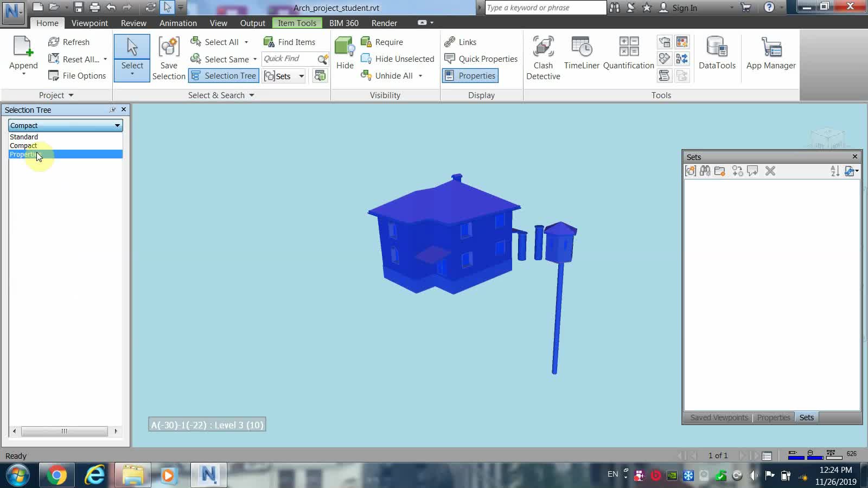Screen dimensions: 868x488
Task: Launch App Manager
Action: 771,53
